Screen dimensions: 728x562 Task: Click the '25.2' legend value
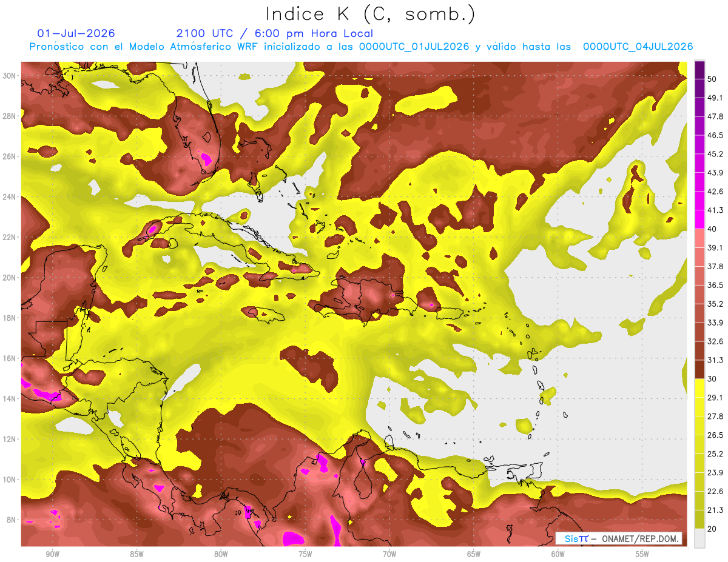click(x=715, y=454)
